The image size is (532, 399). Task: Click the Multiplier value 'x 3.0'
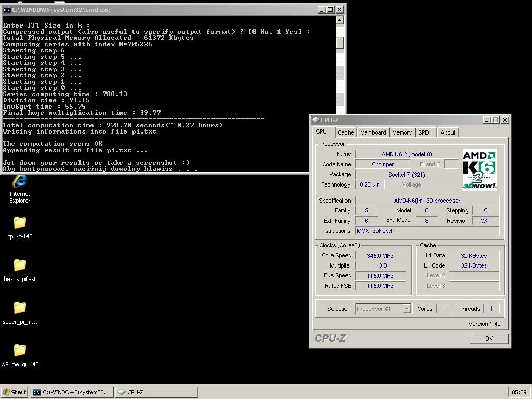[x=380, y=265]
